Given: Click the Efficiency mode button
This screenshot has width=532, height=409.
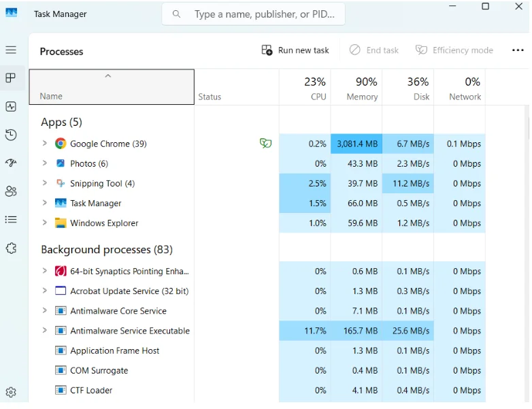Looking at the screenshot, I should (454, 50).
